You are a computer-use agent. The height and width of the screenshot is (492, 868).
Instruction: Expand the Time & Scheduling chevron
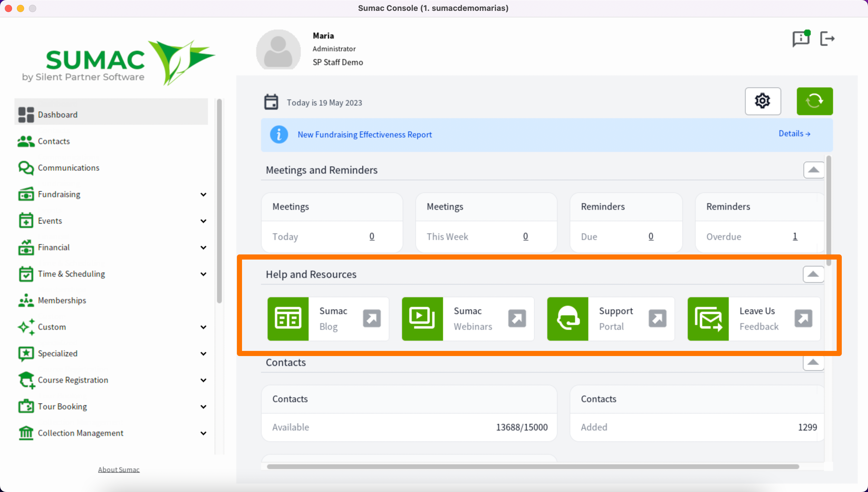[203, 274]
